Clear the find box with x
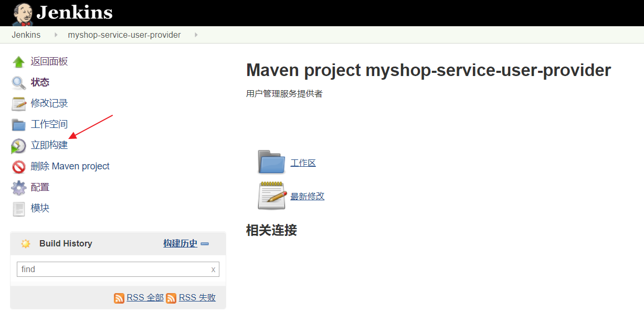The width and height of the screenshot is (644, 334). 213,270
